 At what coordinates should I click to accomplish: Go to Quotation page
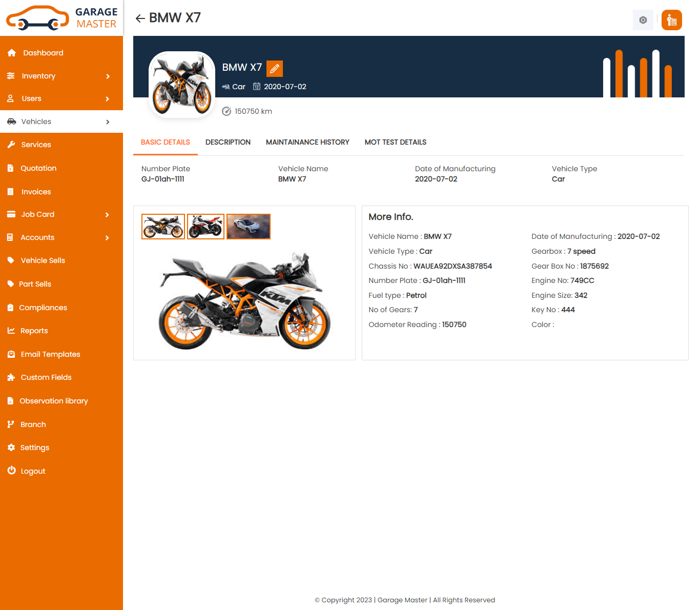[38, 168]
